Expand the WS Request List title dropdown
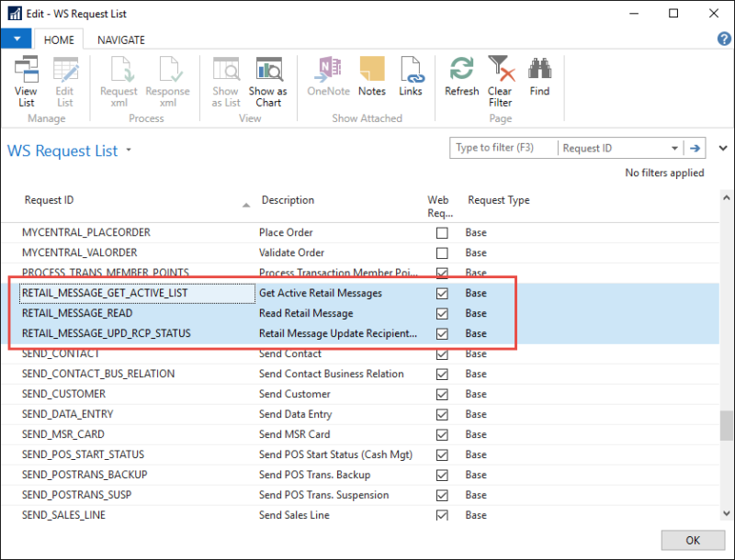Screen dimensions: 735x560 coord(129,151)
